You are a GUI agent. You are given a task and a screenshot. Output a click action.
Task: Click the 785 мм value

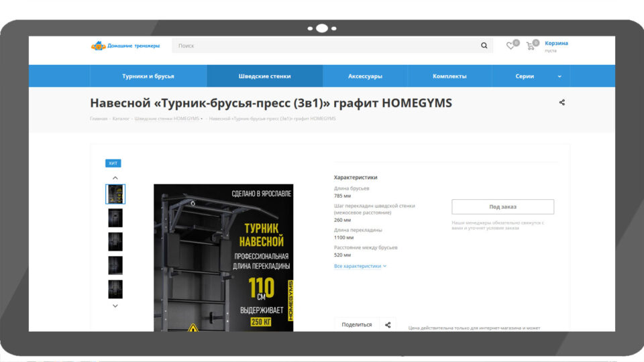[x=343, y=196]
